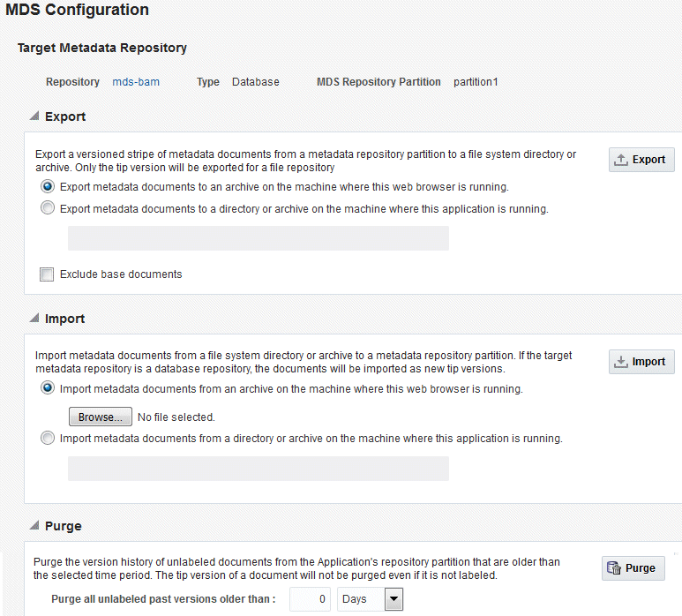Click the import directory path field
This screenshot has height=616, width=682.
(x=258, y=469)
